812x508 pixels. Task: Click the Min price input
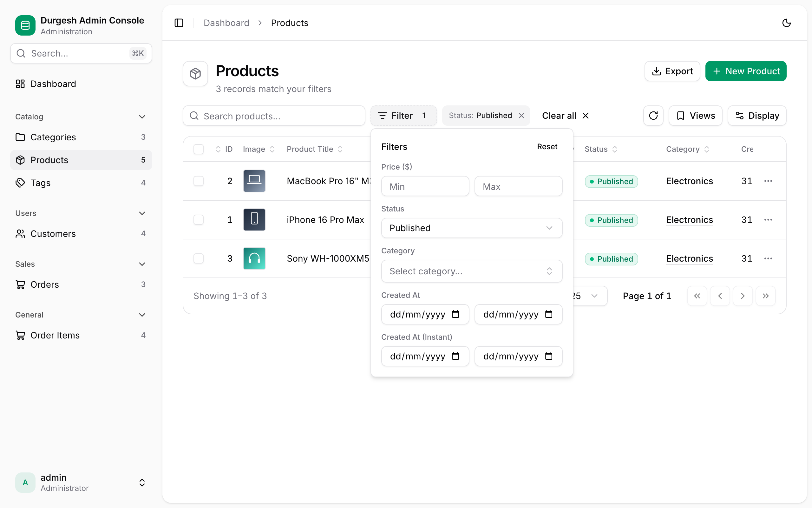coord(425,186)
